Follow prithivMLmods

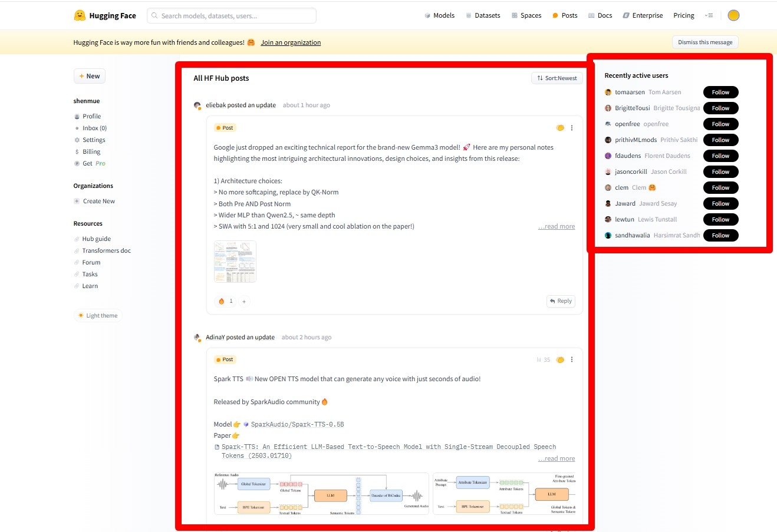(x=720, y=140)
